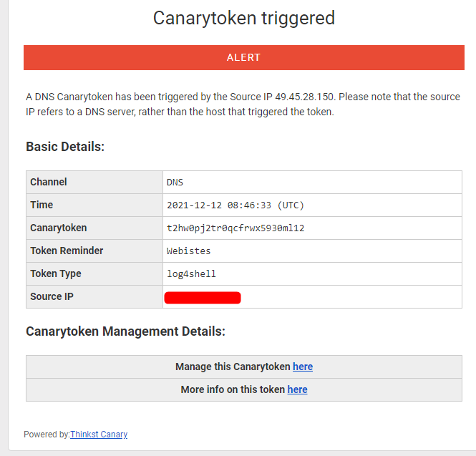The width and height of the screenshot is (476, 456).
Task: Open the More info on this token here link
Action: [x=297, y=389]
